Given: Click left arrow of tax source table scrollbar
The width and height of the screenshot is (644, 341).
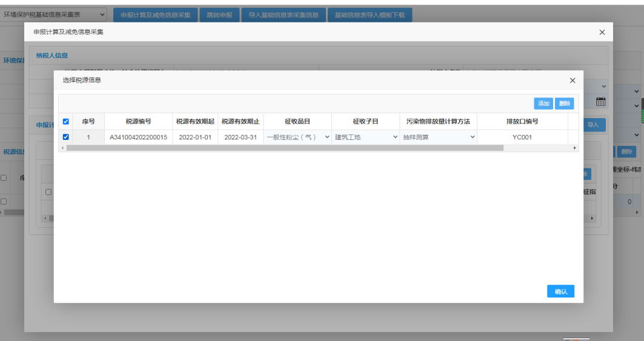Looking at the screenshot, I should (62, 148).
